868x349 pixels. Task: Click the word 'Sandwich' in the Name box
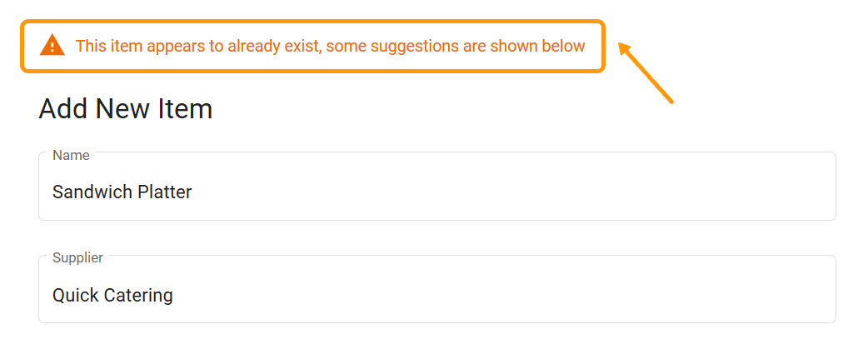(87, 192)
